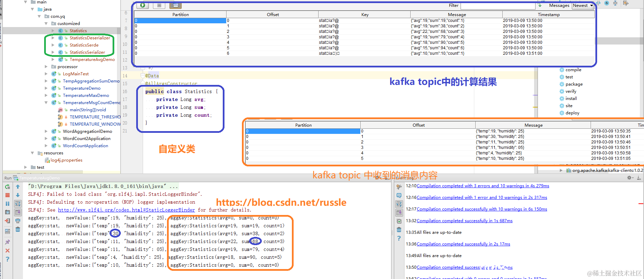The width and height of the screenshot is (644, 279).
Task: Toggle scroll-to-end in the Run console
Action: coord(18,212)
